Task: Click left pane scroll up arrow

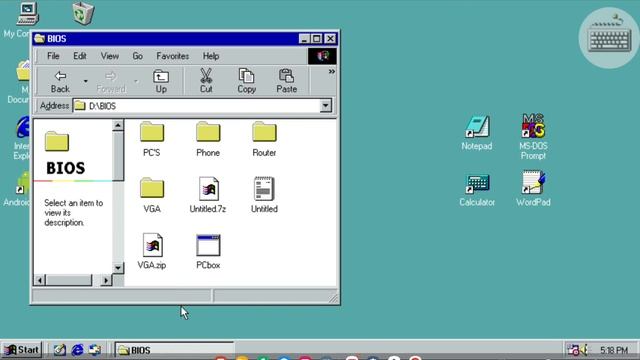Action: (x=118, y=125)
